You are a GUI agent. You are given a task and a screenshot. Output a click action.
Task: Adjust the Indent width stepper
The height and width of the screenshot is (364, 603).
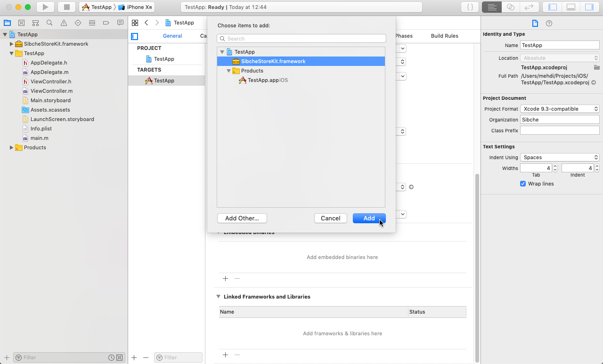pos(597,168)
